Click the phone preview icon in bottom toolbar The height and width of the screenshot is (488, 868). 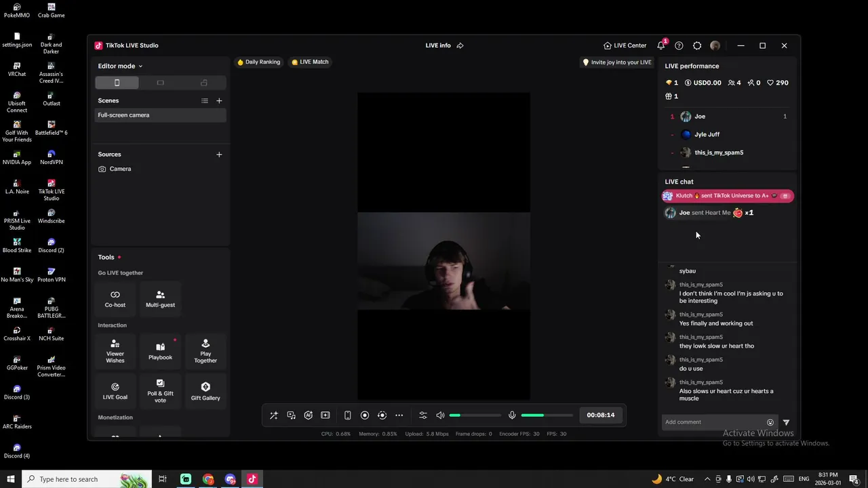pos(347,415)
